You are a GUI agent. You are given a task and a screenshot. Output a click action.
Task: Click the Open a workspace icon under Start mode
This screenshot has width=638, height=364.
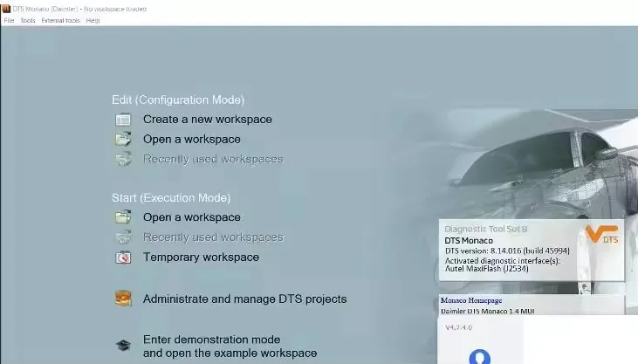click(x=123, y=217)
